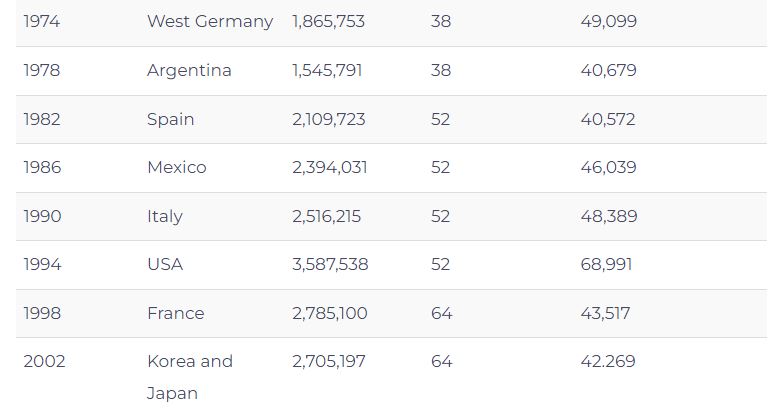The image size is (775, 415).
Task: Select average attendance 68,991
Action: 608,264
